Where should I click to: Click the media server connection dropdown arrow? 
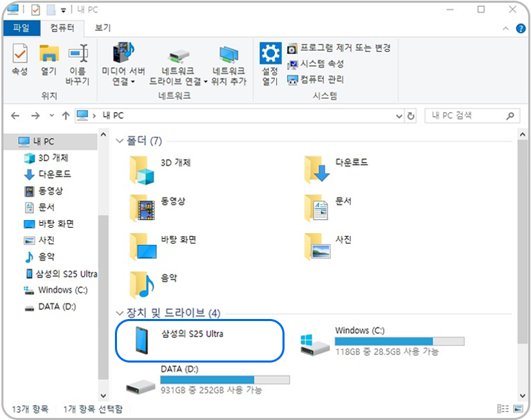point(133,82)
